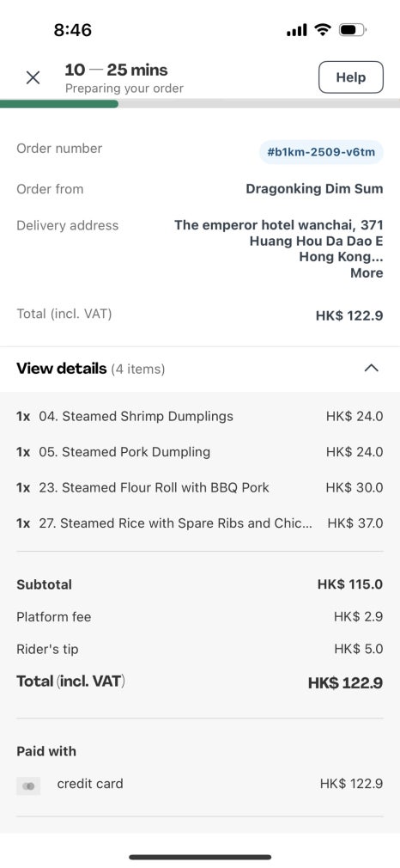The width and height of the screenshot is (400, 868).
Task: Open More to expand delivery address
Action: pos(367,273)
